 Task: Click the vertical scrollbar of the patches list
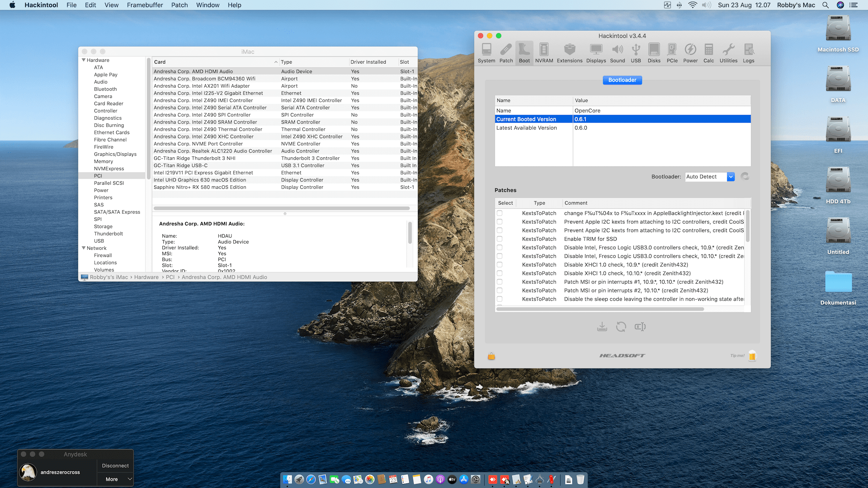[x=748, y=226]
